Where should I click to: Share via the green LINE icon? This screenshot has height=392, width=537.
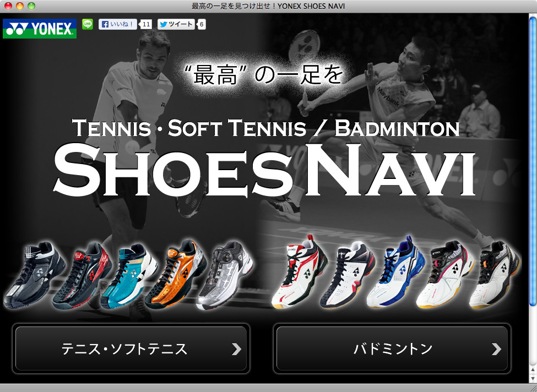pyautogui.click(x=88, y=24)
